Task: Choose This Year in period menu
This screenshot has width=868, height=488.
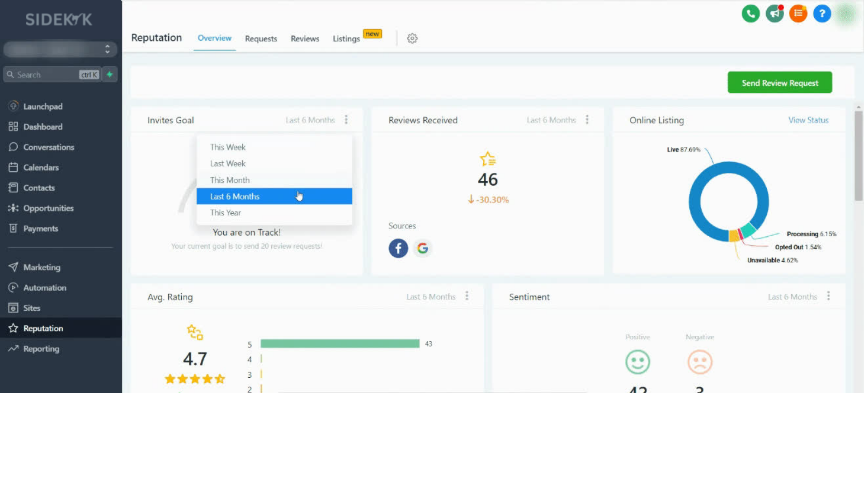Action: click(x=226, y=213)
